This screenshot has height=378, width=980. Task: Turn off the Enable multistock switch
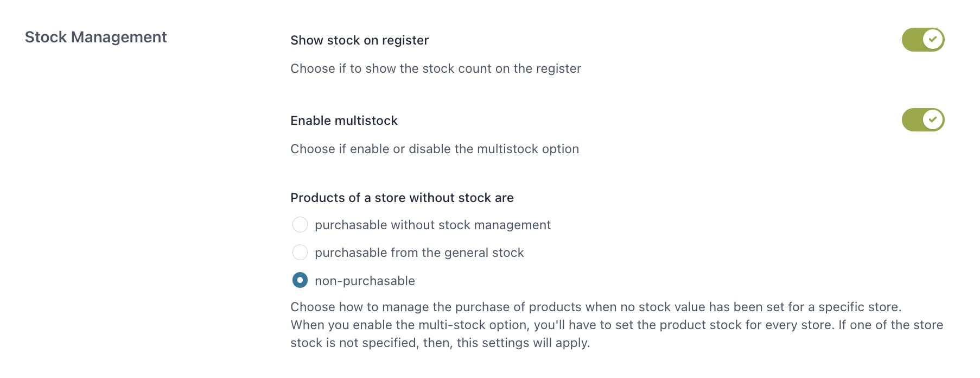pos(922,120)
